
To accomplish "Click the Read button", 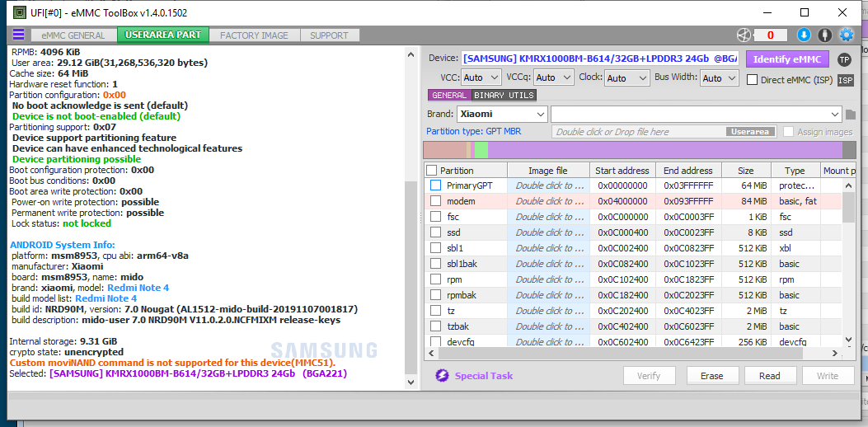I will click(769, 376).
